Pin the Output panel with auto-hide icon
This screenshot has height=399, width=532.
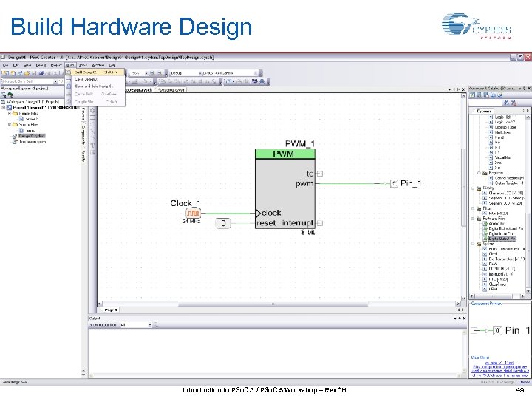click(460, 318)
